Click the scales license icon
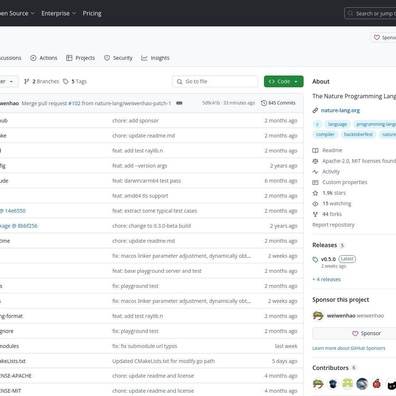 (x=315, y=161)
